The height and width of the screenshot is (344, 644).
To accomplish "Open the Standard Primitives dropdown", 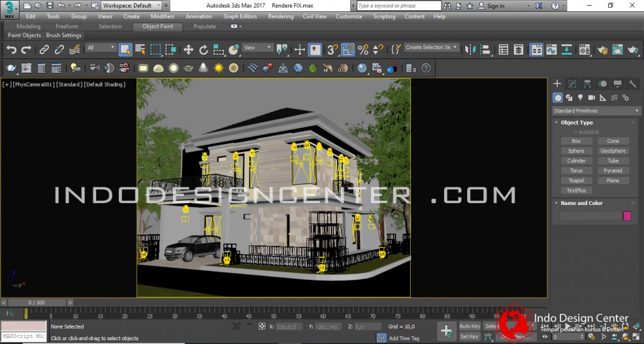I will [x=596, y=111].
